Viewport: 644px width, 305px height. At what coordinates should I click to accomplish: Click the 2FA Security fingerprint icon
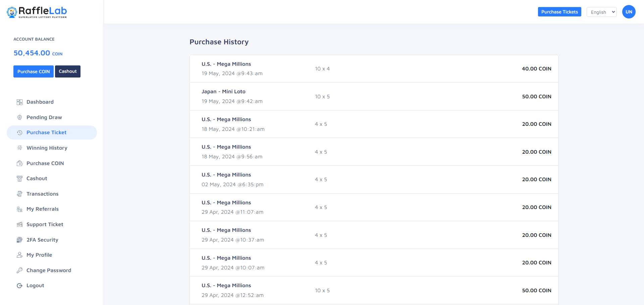(x=19, y=240)
